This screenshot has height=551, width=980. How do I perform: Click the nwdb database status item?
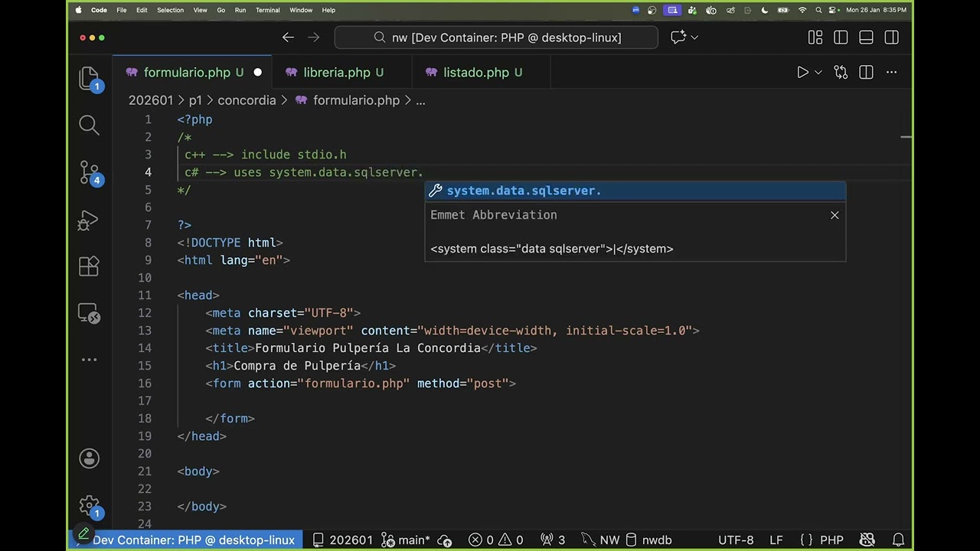(648, 540)
